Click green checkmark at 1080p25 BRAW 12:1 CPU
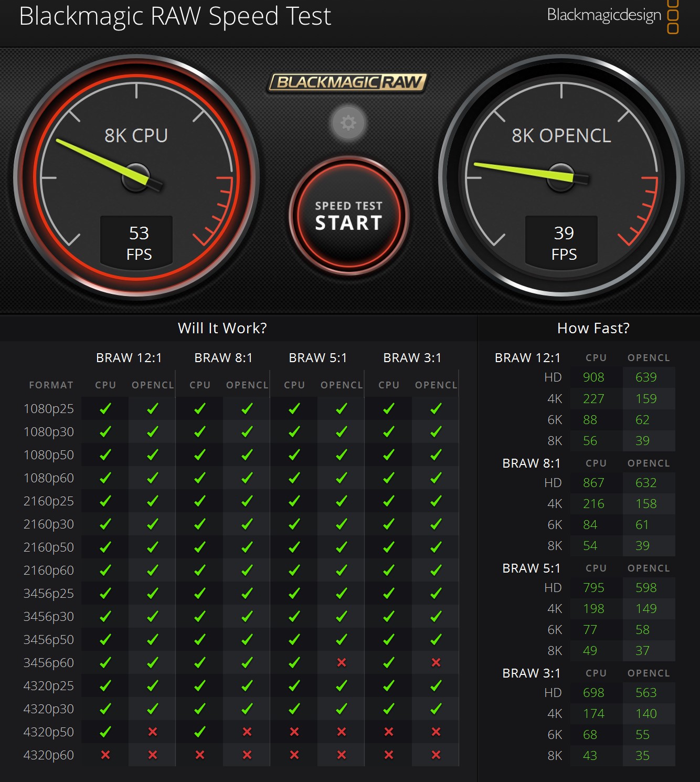700x782 pixels. [x=105, y=408]
